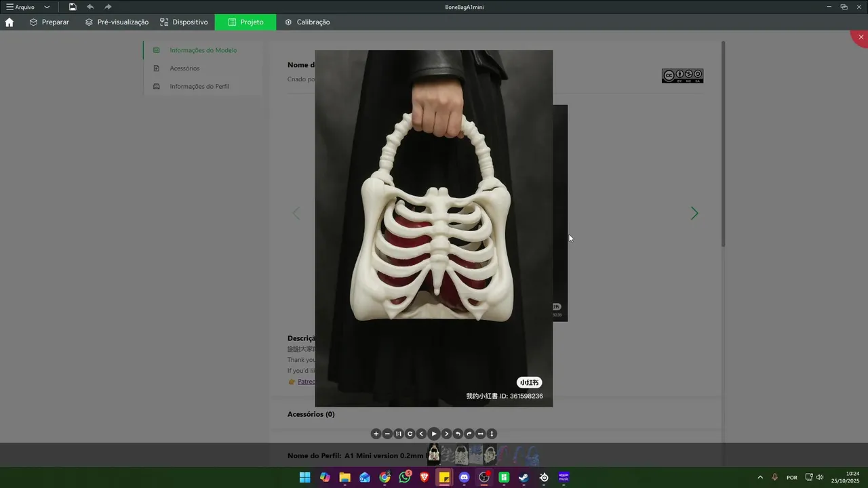Image resolution: width=868 pixels, height=488 pixels.
Task: Expand the dropdown arrow beside Arquivo
Action: 47,7
